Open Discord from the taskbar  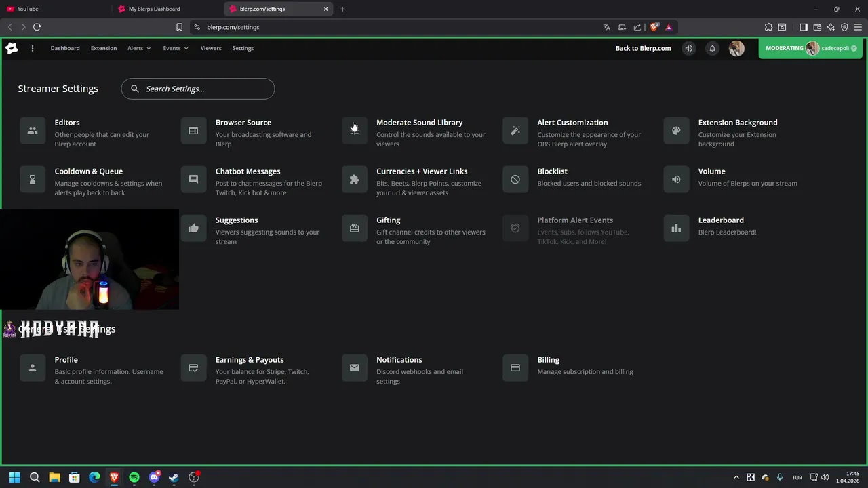pyautogui.click(x=154, y=477)
